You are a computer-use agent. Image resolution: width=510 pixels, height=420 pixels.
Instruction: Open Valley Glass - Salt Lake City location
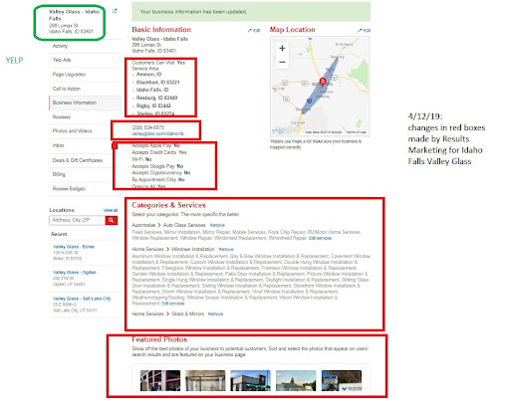click(x=82, y=299)
